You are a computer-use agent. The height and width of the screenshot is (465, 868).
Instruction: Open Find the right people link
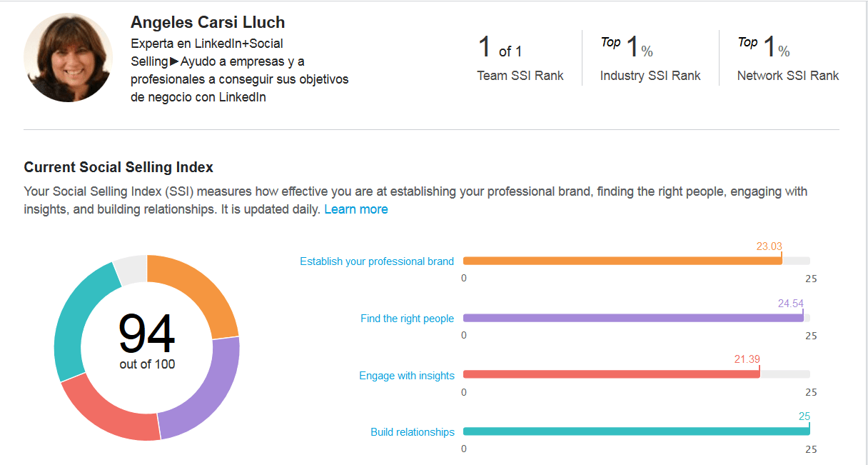pos(407,319)
